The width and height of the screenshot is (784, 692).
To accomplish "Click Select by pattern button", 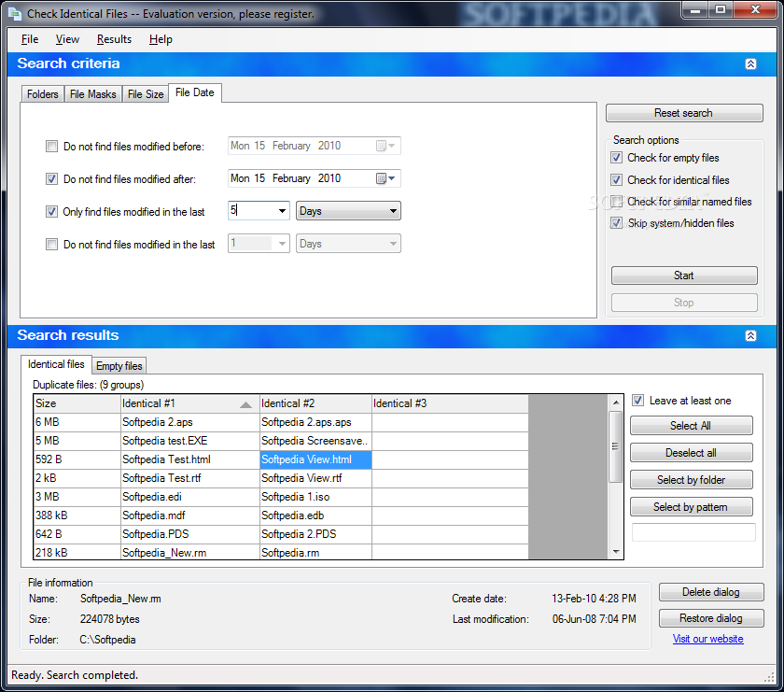I will click(691, 507).
